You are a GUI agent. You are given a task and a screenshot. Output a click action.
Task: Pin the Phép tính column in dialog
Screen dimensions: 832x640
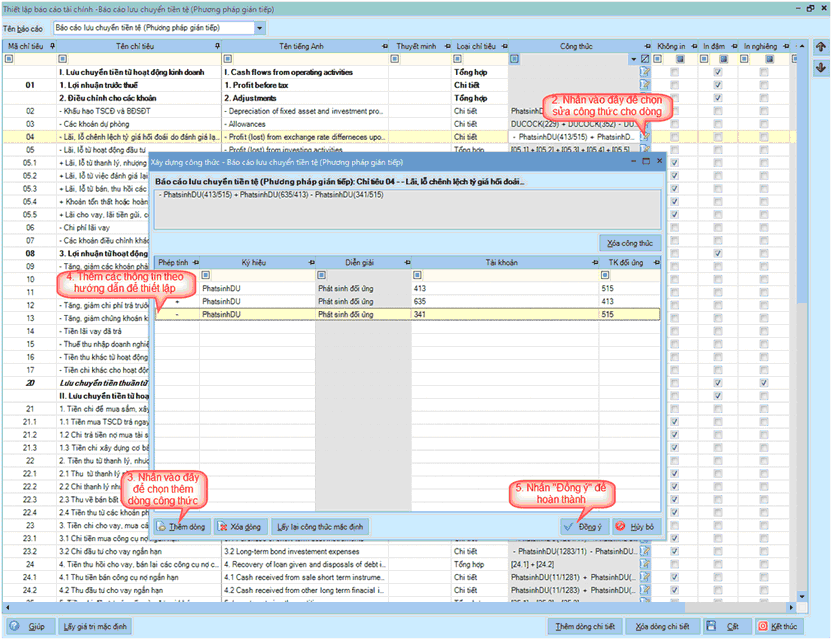196,262
